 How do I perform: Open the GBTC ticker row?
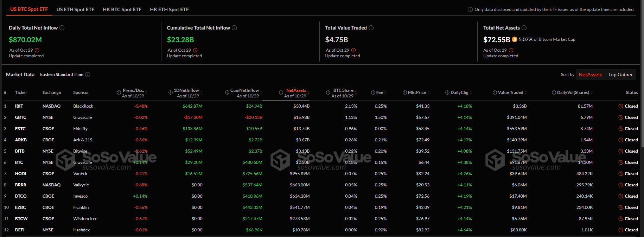pyautogui.click(x=20, y=117)
